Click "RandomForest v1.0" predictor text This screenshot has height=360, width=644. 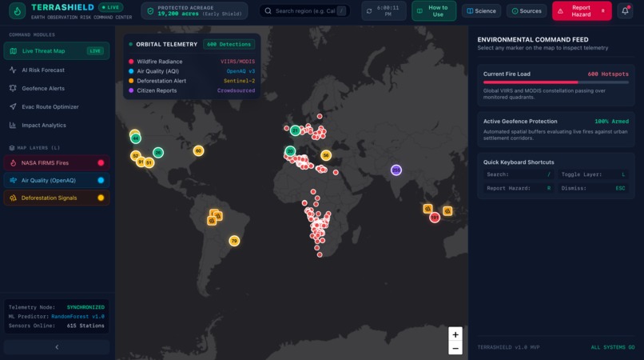(x=78, y=316)
